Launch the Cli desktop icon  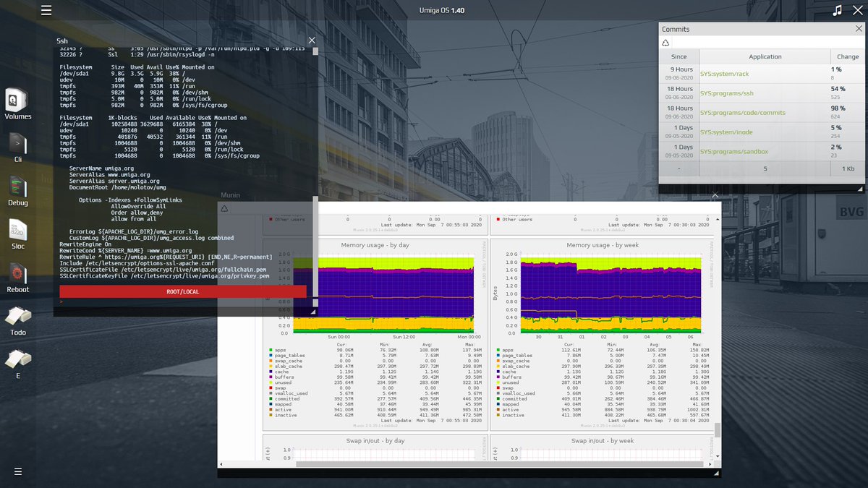18,147
